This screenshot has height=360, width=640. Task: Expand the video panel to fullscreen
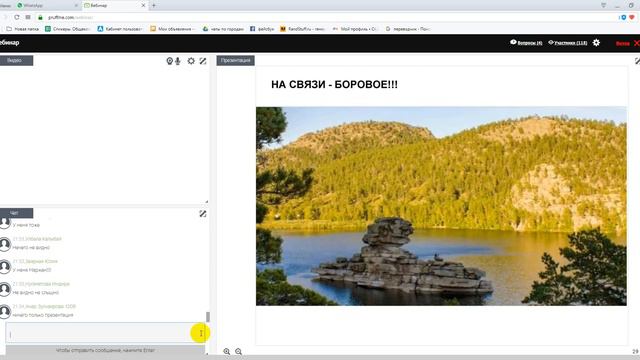[x=203, y=61]
